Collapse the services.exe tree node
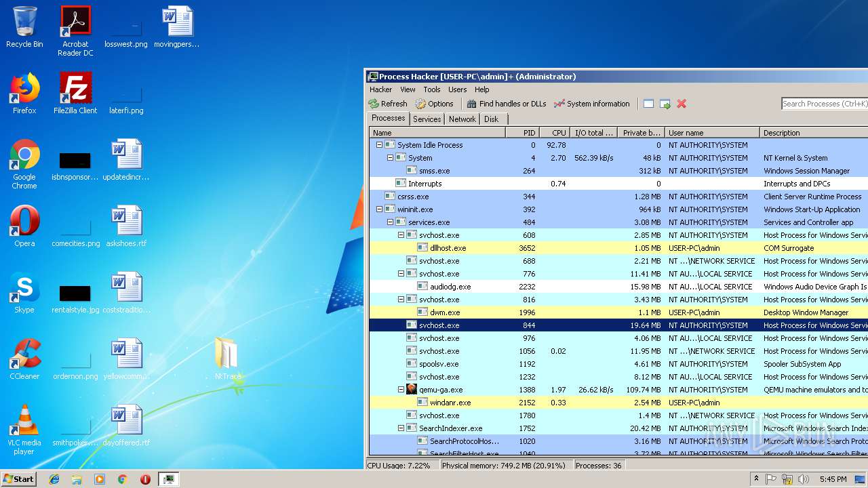 point(391,222)
